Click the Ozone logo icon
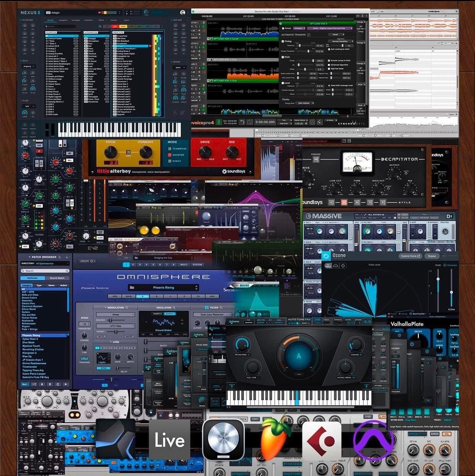This screenshot has width=475, height=476. pos(326,256)
